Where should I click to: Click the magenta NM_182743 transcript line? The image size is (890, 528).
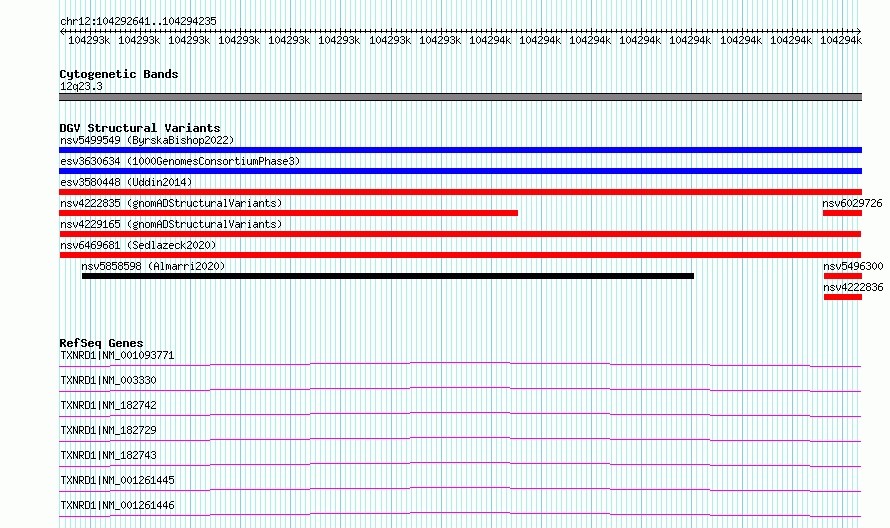point(460,463)
